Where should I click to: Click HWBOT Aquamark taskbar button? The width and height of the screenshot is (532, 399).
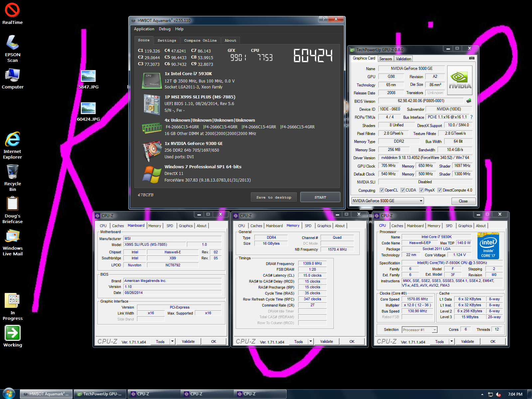tap(46, 394)
